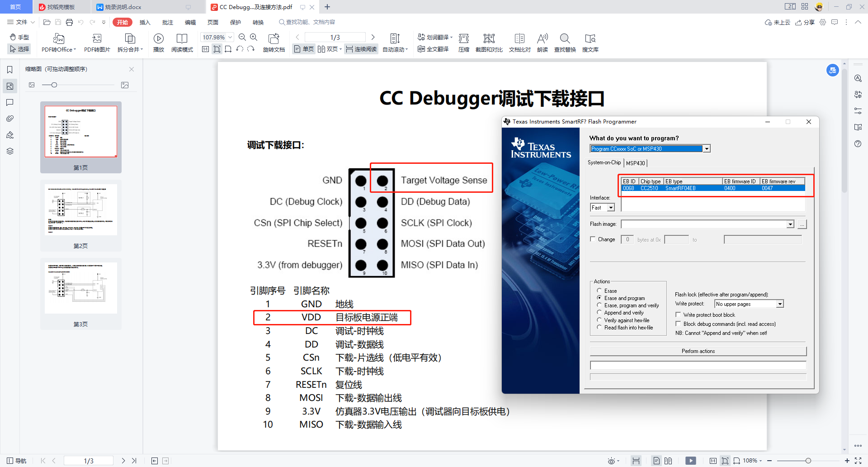Click the 旋转文档 rotate document icon
Image resolution: width=868 pixels, height=467 pixels.
[274, 39]
